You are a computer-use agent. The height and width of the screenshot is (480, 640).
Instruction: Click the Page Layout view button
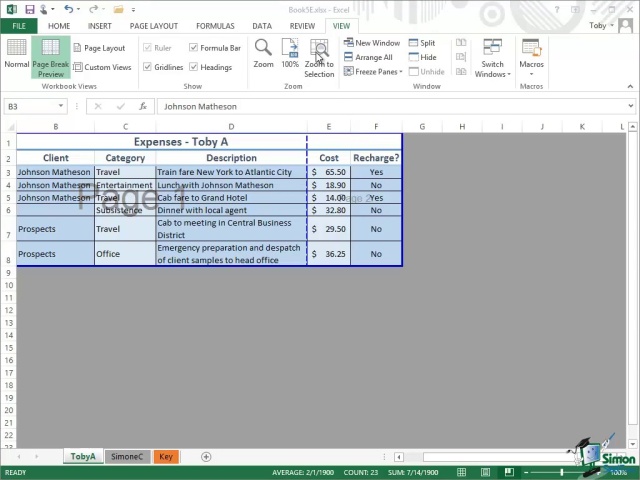99,48
